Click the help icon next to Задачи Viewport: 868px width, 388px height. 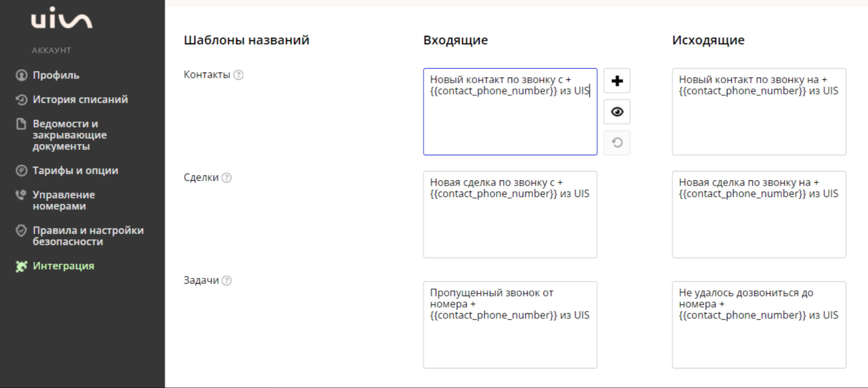pos(227,281)
